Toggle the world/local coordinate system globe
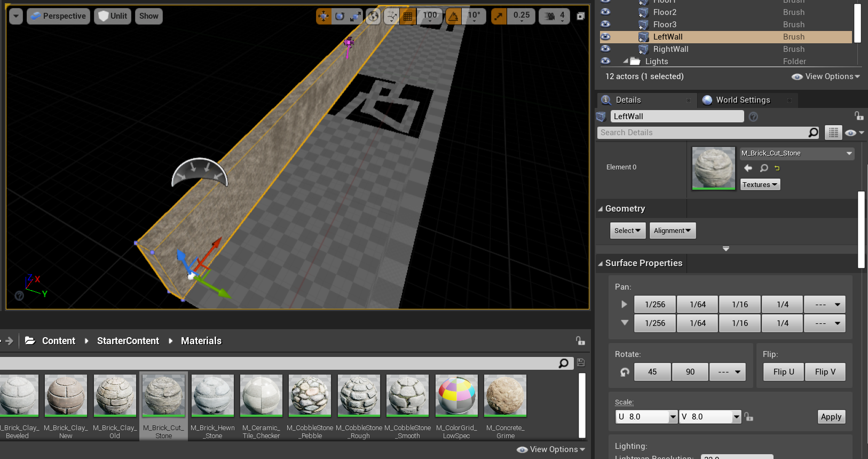This screenshot has height=459, width=868. click(373, 16)
